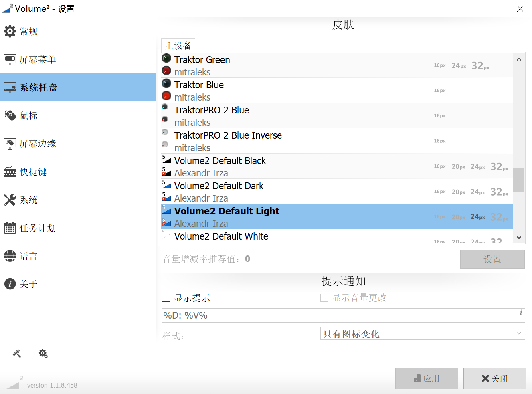Expand the 只有图标变化 style dropdown

pos(423,333)
